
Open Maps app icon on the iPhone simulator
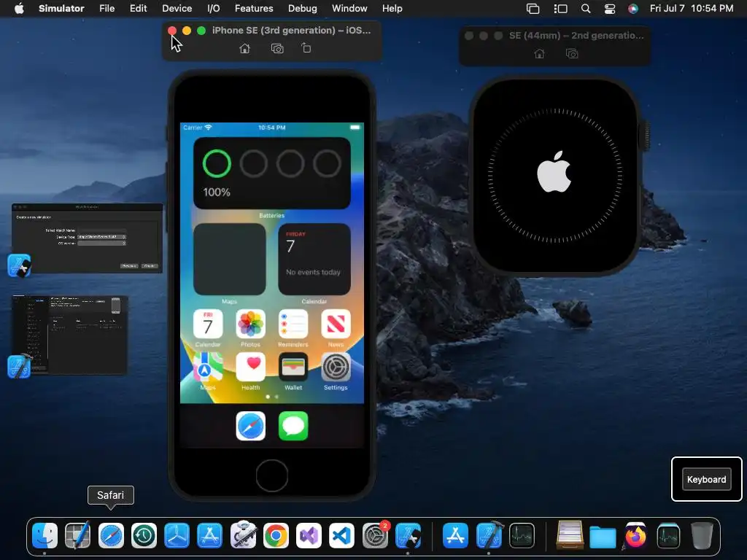click(208, 367)
